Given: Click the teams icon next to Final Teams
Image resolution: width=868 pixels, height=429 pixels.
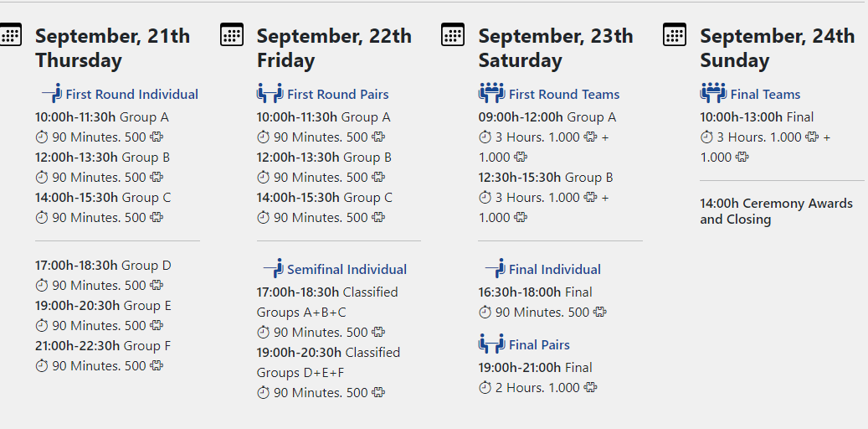Looking at the screenshot, I should (713, 93).
